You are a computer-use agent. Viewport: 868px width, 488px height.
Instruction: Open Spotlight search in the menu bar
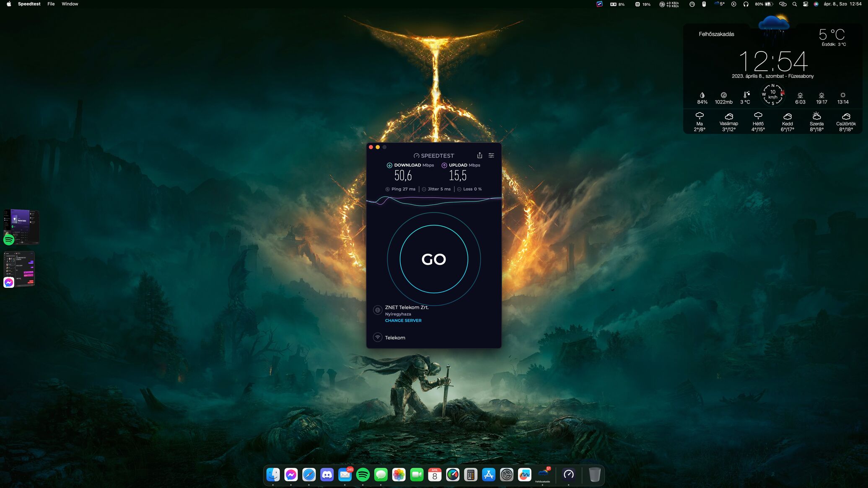pyautogui.click(x=794, y=4)
